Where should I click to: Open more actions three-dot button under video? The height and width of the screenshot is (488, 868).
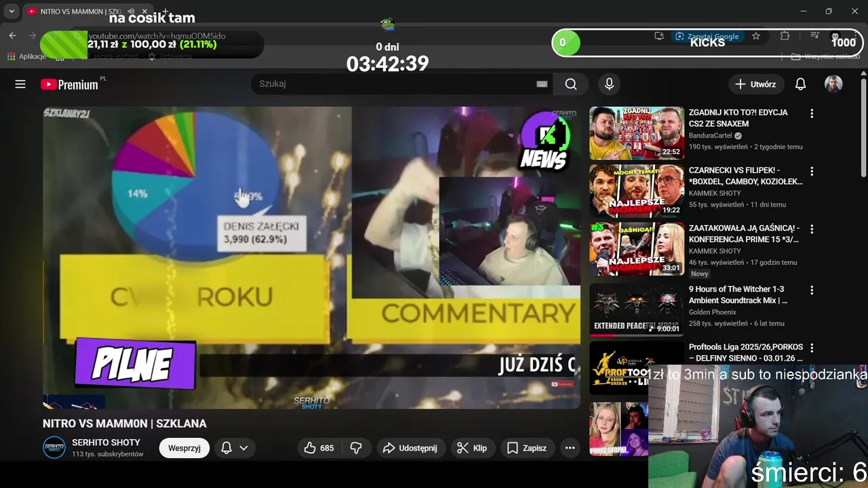570,448
